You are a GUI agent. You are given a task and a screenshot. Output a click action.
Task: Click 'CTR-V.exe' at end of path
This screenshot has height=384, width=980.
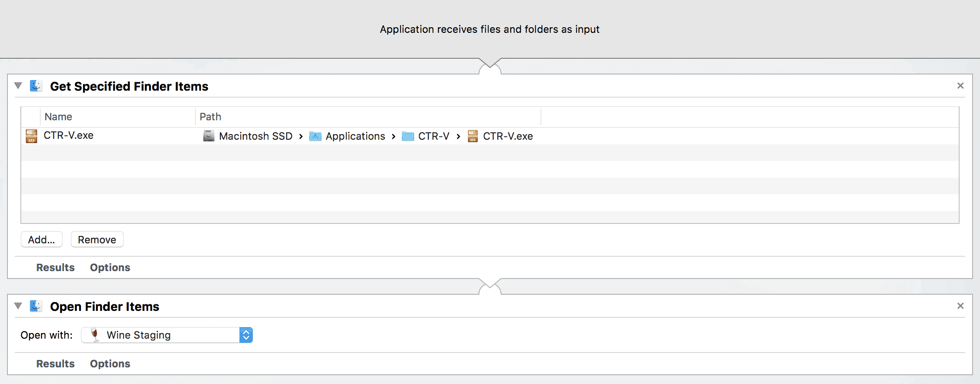pos(508,136)
